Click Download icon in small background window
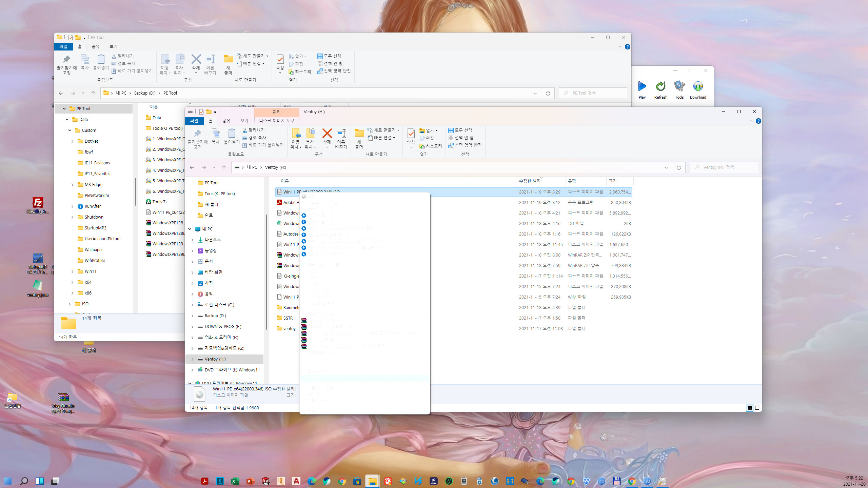The height and width of the screenshot is (488, 868). click(698, 90)
